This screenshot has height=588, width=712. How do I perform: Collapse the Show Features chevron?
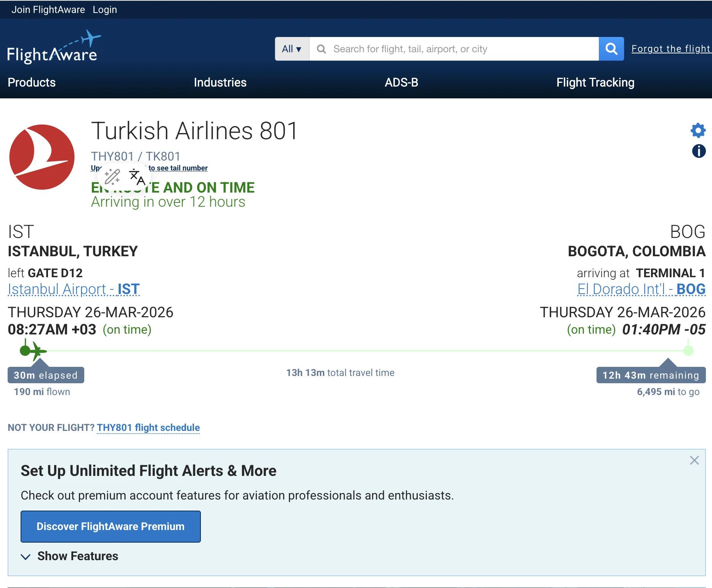26,556
